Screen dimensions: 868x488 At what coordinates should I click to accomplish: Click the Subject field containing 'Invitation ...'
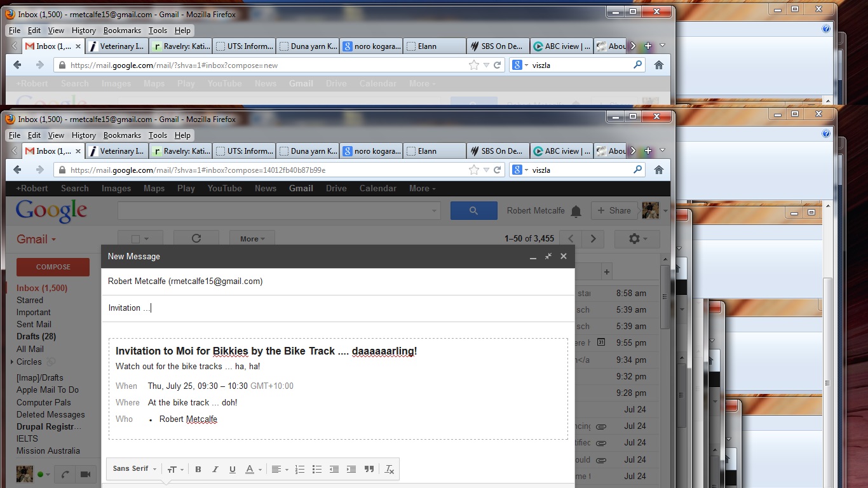[337, 308]
